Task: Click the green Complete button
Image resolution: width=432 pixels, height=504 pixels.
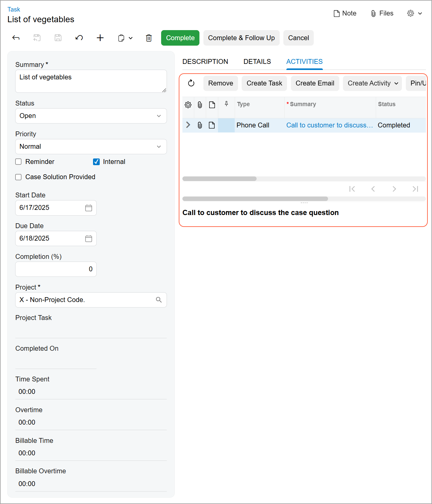Action: [180, 38]
